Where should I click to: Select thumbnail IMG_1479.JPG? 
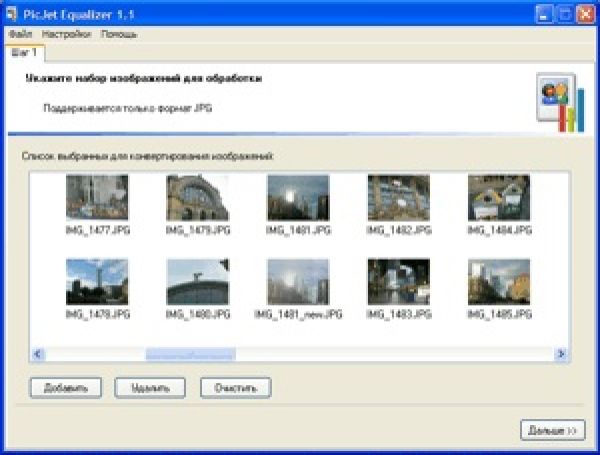(x=198, y=197)
